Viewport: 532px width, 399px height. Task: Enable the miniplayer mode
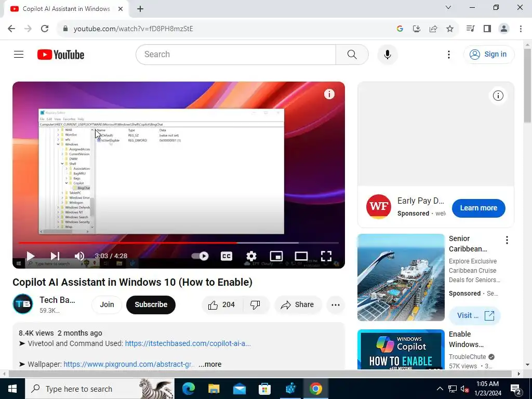[x=276, y=256]
